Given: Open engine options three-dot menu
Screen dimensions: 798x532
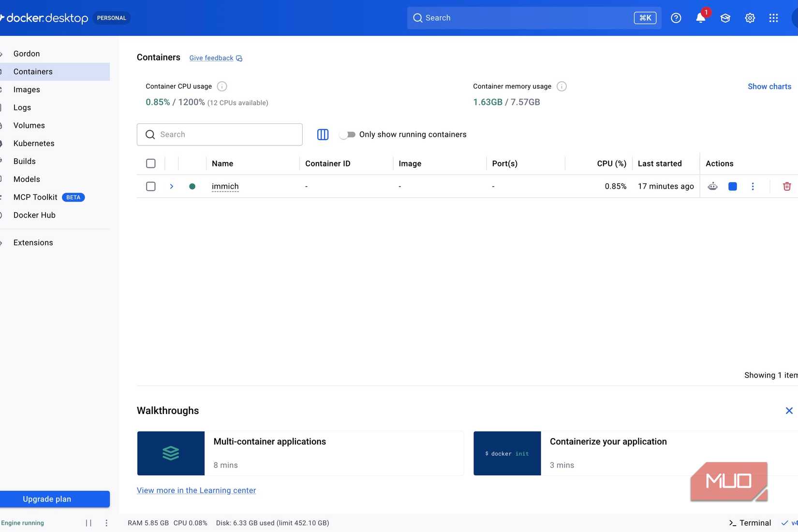Looking at the screenshot, I should (106, 523).
